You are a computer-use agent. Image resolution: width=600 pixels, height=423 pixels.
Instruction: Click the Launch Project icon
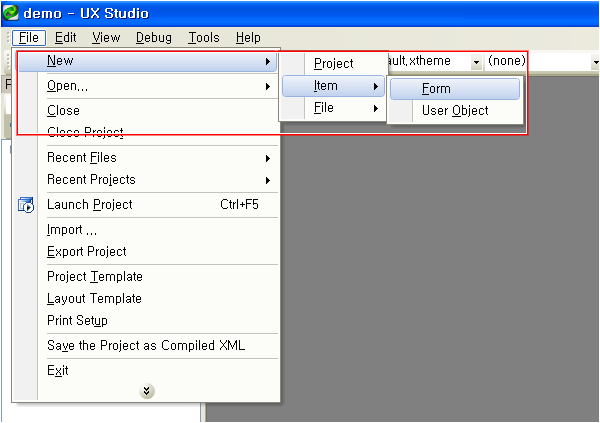coord(26,205)
